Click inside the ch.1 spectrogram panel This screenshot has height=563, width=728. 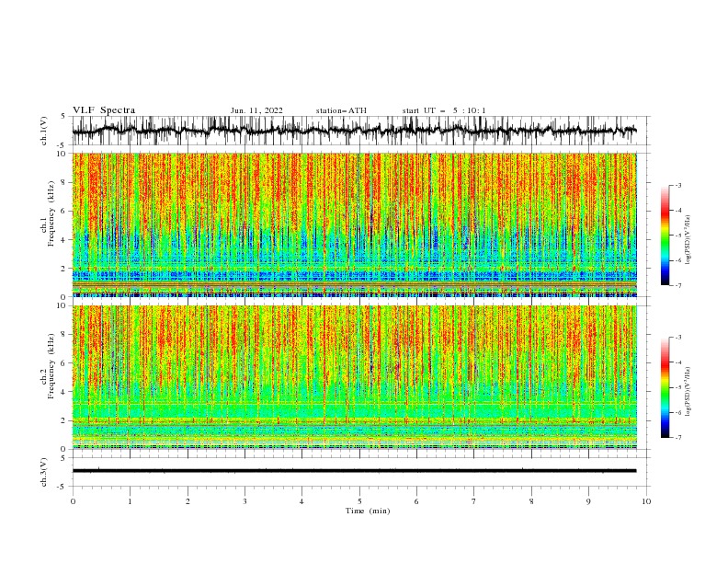354,224
